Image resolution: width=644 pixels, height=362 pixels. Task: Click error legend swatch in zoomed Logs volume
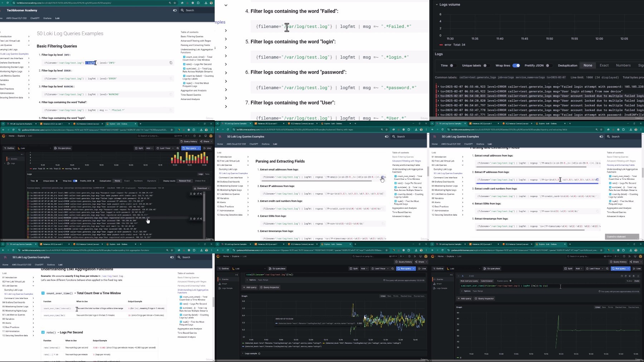coord(441,45)
